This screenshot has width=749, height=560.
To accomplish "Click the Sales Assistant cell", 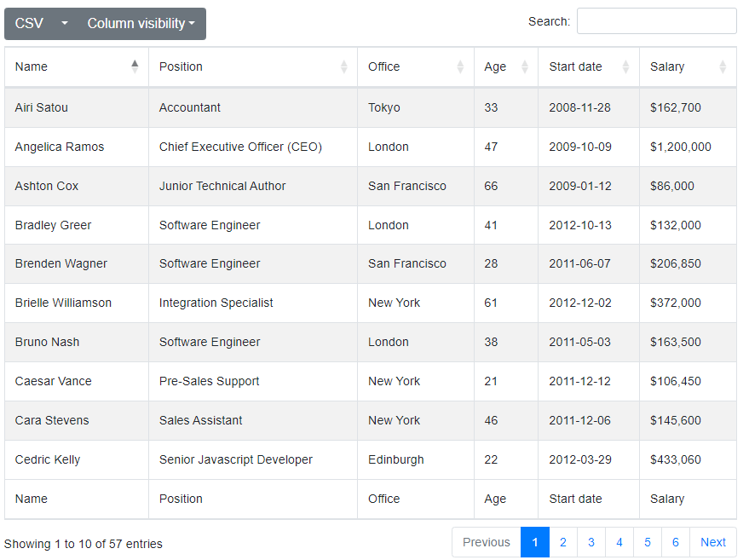I will click(x=253, y=420).
